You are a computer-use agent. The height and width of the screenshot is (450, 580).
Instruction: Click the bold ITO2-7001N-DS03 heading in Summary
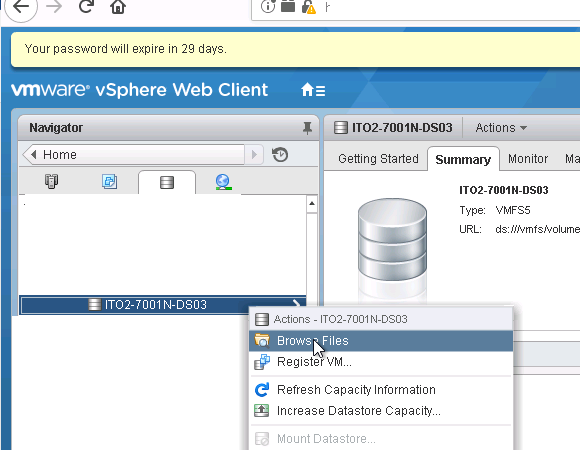(x=504, y=190)
